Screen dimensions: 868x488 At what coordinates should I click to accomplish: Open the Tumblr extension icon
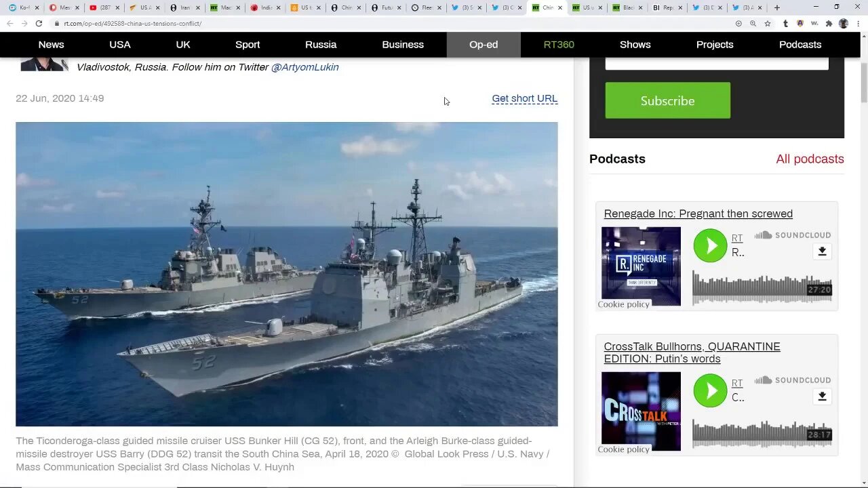coord(785,23)
